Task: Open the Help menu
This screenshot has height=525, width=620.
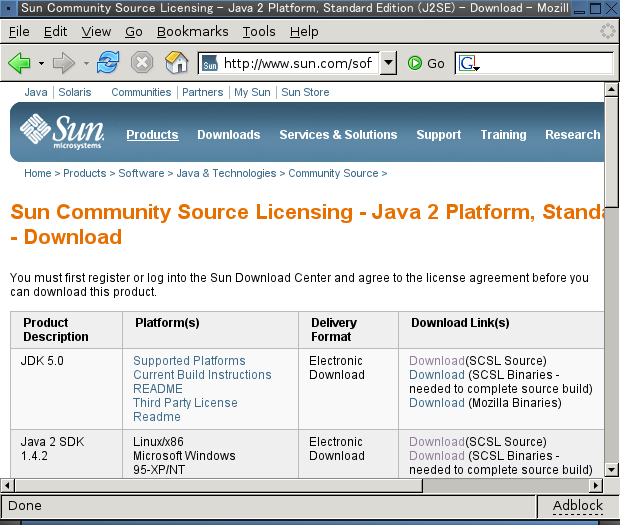Action: [304, 32]
